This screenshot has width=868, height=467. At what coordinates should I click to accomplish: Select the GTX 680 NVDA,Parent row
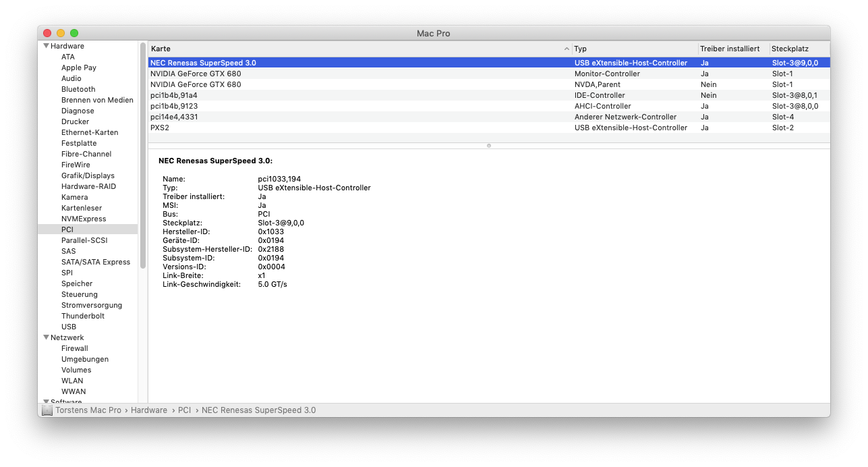point(489,84)
